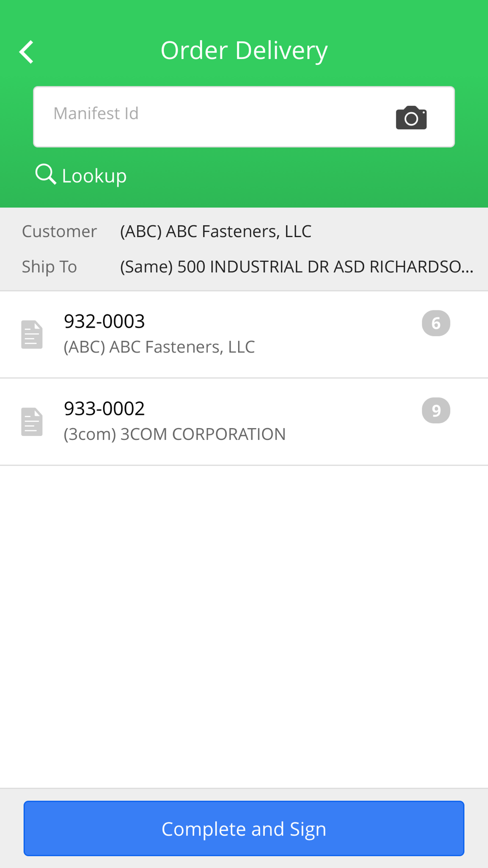Image resolution: width=488 pixels, height=868 pixels.
Task: Tap the camera icon to scan manifest
Action: click(x=411, y=118)
